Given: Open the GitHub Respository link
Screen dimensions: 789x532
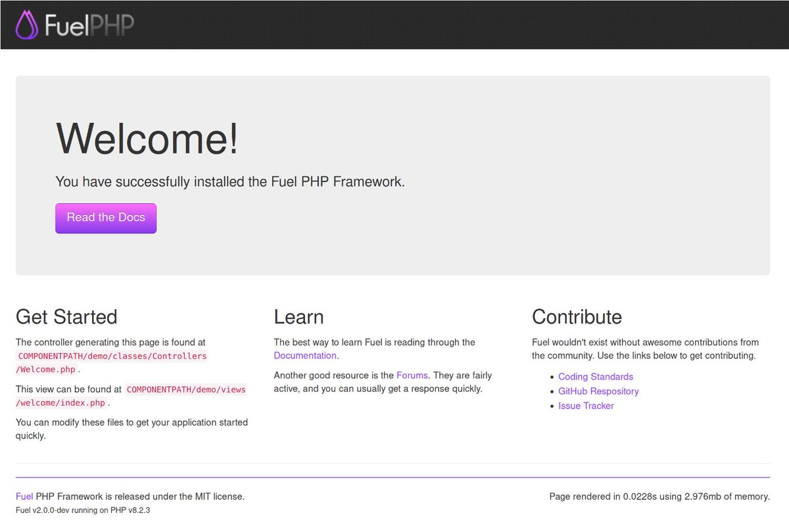Looking at the screenshot, I should click(598, 391).
